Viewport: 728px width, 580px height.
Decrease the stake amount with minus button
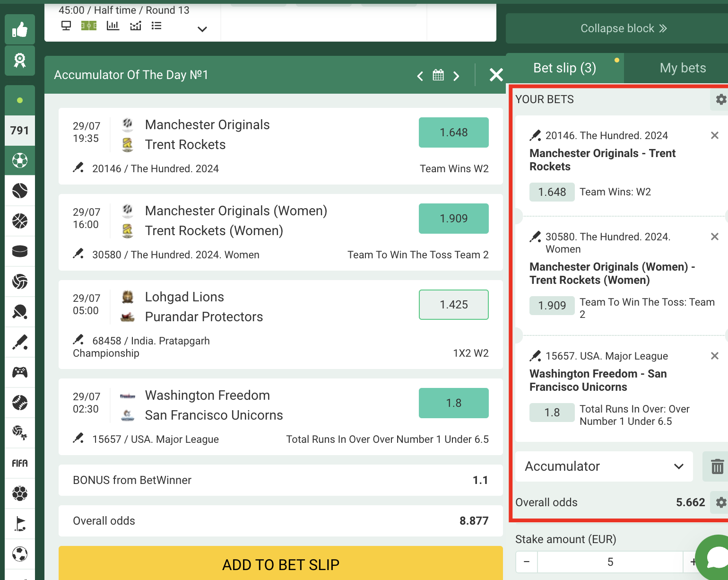click(527, 562)
